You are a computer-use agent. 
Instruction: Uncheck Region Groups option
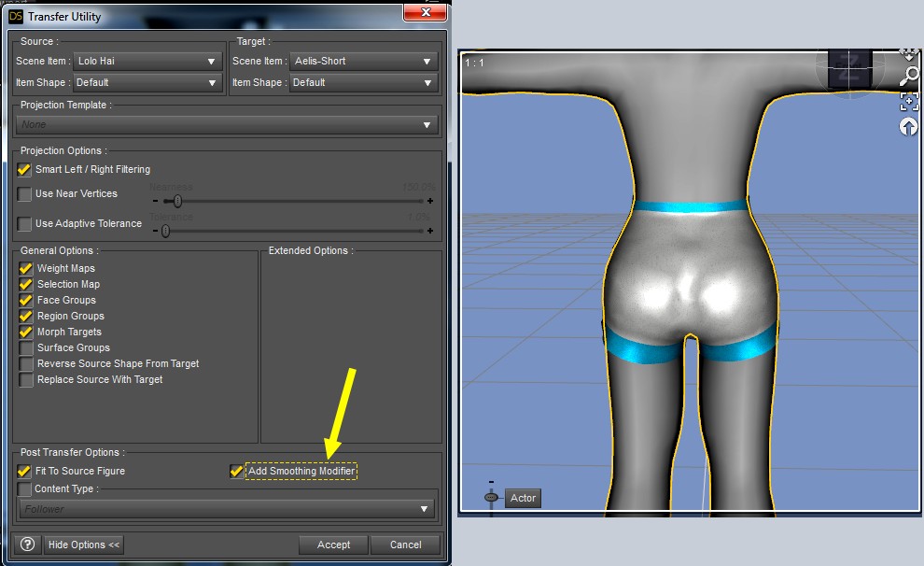click(x=26, y=316)
